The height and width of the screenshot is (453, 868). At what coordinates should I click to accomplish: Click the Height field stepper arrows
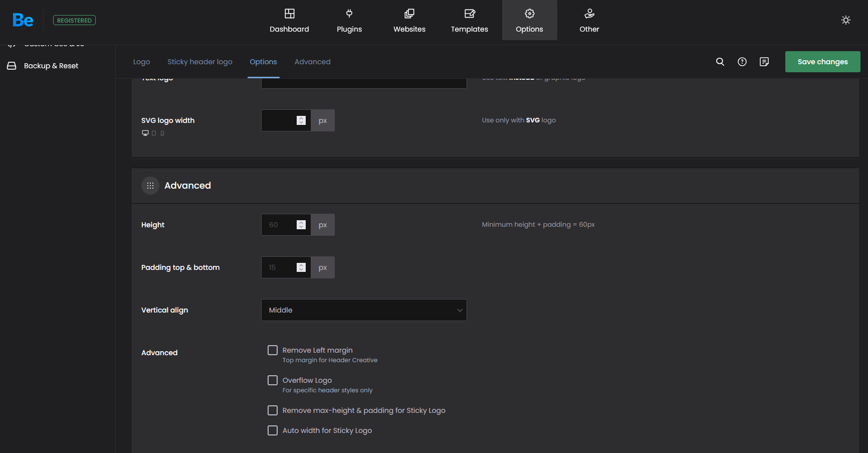tap(301, 225)
